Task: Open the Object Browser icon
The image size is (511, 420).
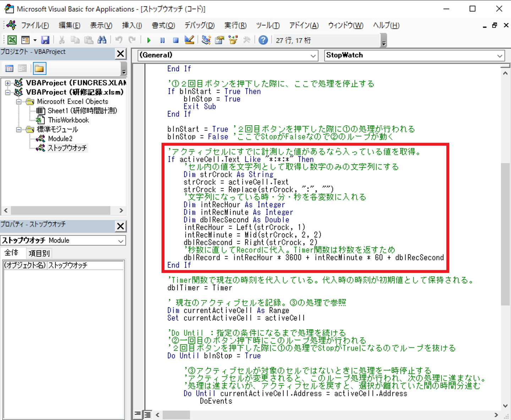Action: click(x=233, y=40)
